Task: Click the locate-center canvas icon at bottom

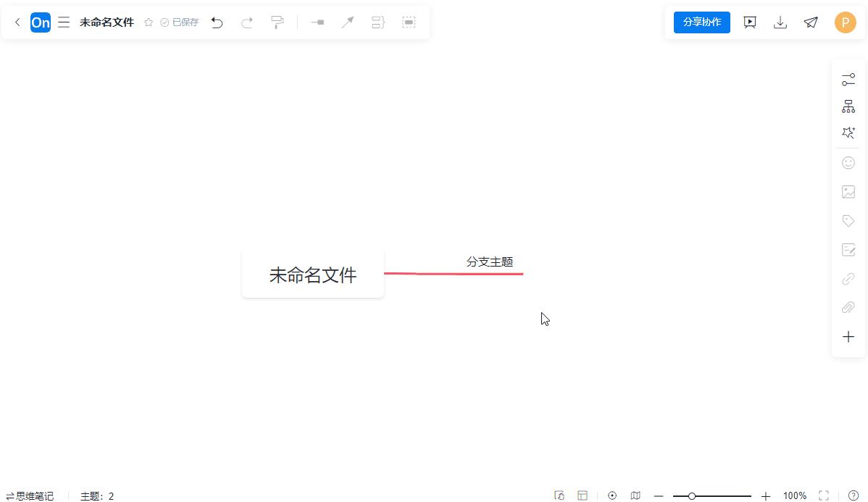Action: [612, 495]
